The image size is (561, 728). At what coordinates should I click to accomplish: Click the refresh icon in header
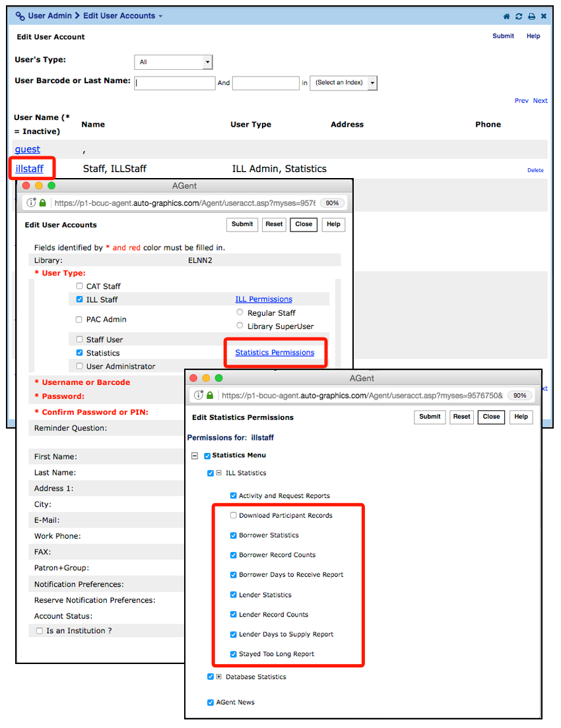pos(519,16)
